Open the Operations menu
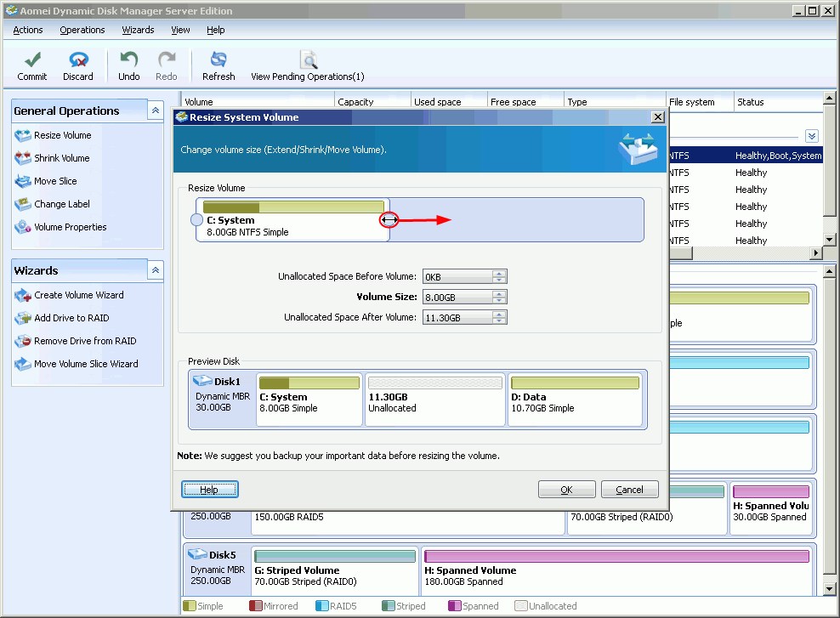Screen dimensions: 840x618 point(82,30)
